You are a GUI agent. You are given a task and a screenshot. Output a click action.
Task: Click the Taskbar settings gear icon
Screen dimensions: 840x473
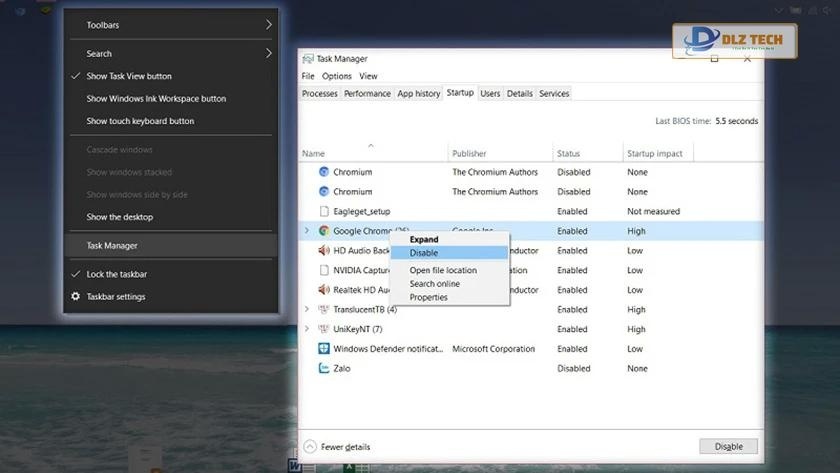[x=76, y=297]
